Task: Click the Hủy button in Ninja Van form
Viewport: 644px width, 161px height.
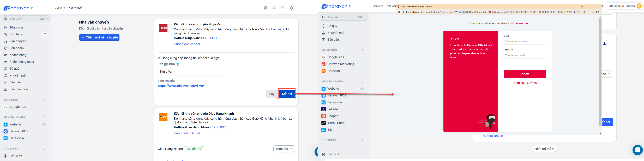Action: pos(272,94)
